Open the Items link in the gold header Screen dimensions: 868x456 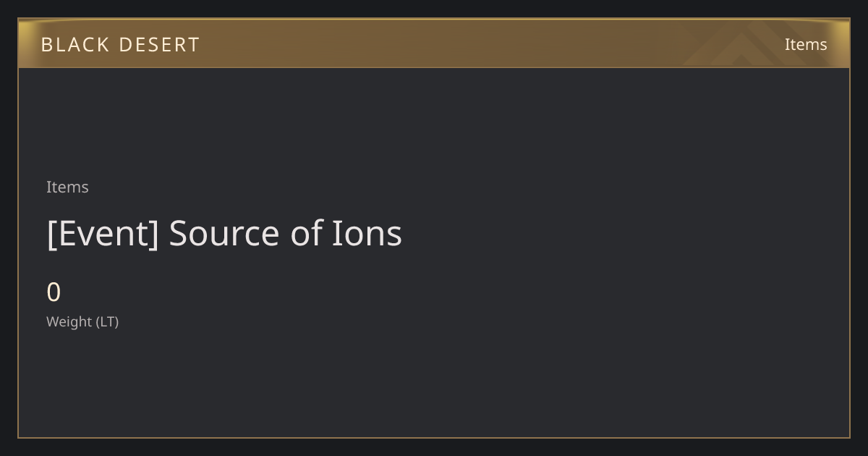tap(806, 44)
